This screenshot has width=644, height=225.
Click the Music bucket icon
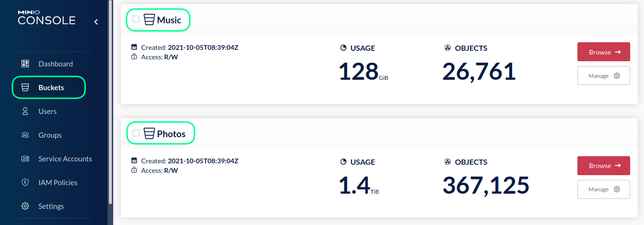point(149,20)
